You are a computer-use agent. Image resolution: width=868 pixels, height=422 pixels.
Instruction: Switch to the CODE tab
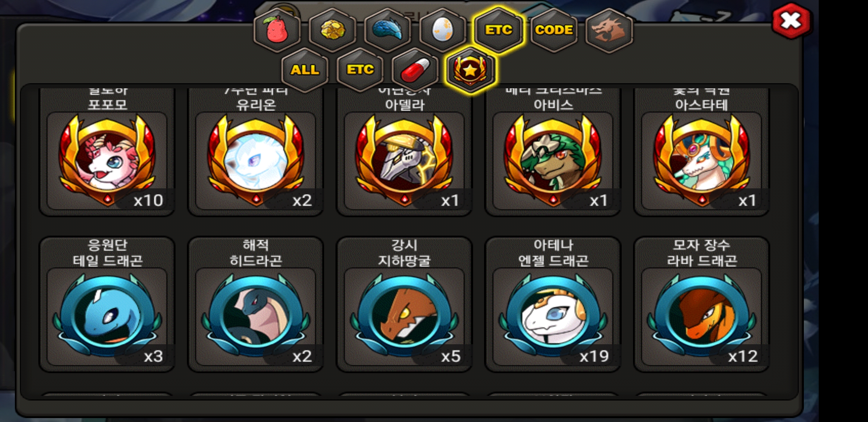tap(554, 30)
